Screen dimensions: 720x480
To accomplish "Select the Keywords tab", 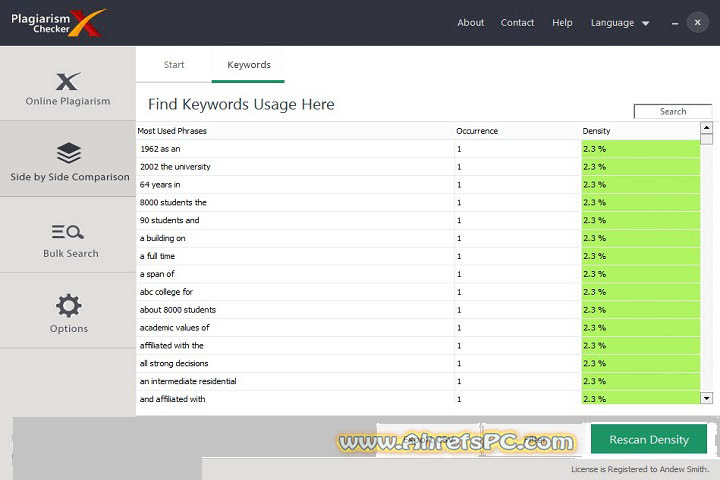I will point(248,65).
